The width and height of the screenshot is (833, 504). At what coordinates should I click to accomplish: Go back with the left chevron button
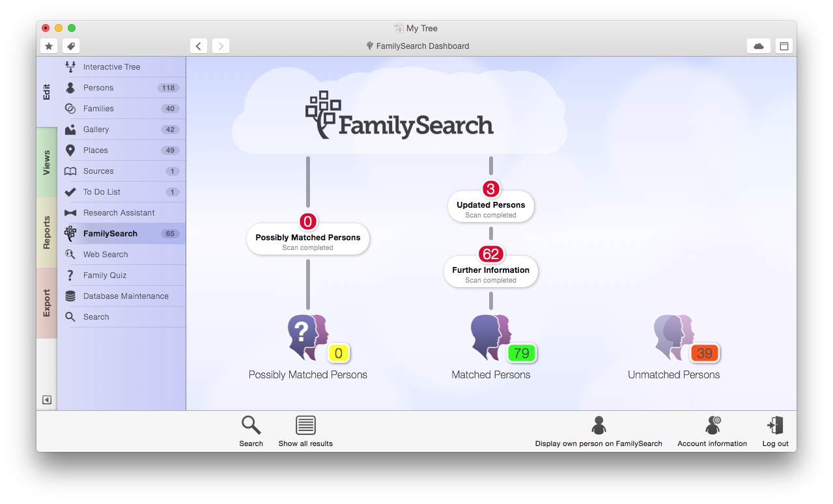click(x=199, y=46)
